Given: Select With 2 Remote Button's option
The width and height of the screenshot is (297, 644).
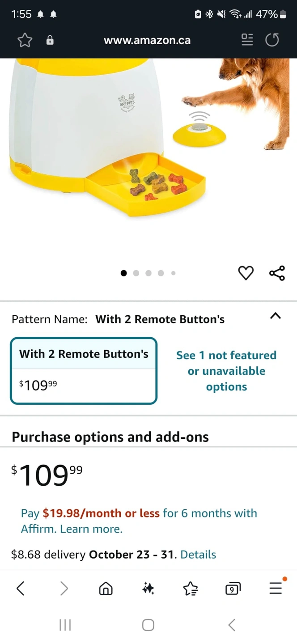Looking at the screenshot, I should (x=84, y=370).
